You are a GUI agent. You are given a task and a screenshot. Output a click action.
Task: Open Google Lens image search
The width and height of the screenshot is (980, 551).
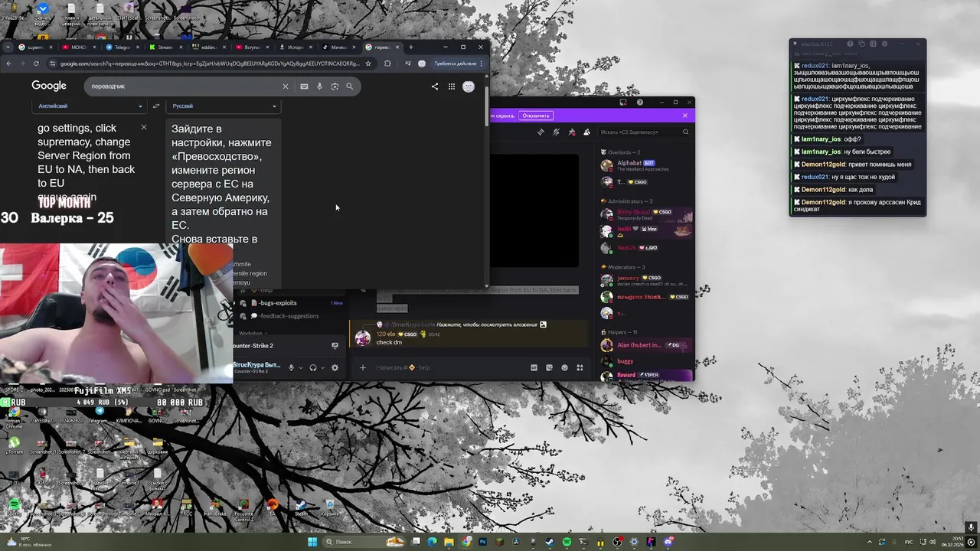335,86
